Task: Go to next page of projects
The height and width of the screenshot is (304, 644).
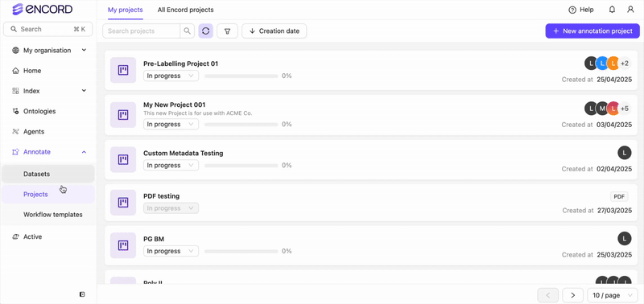Action: [573, 295]
